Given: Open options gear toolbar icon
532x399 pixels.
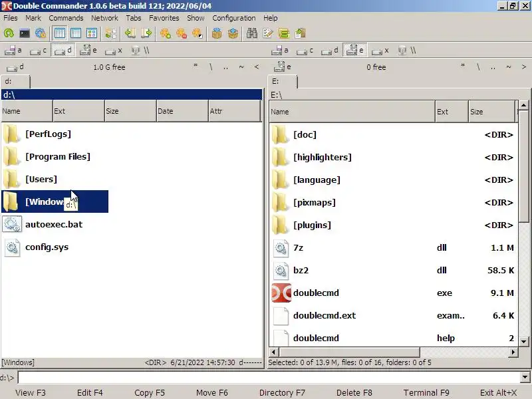Looking at the screenshot, I should [x=41, y=33].
